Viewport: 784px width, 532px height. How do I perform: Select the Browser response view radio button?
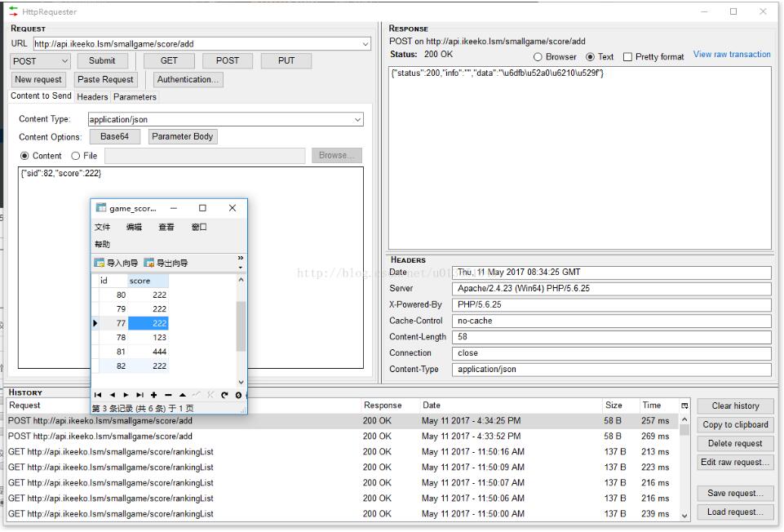[x=538, y=57]
